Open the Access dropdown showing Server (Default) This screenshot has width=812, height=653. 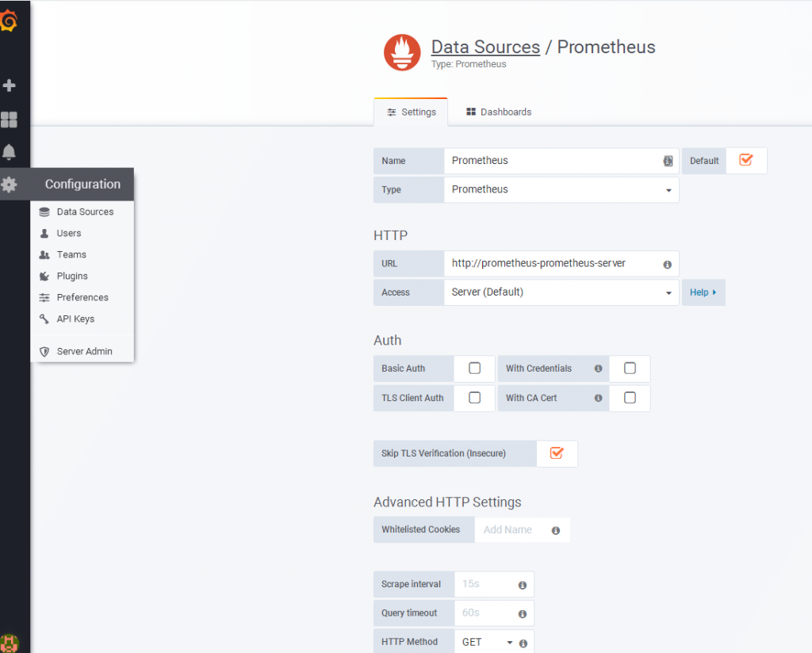pyautogui.click(x=561, y=292)
